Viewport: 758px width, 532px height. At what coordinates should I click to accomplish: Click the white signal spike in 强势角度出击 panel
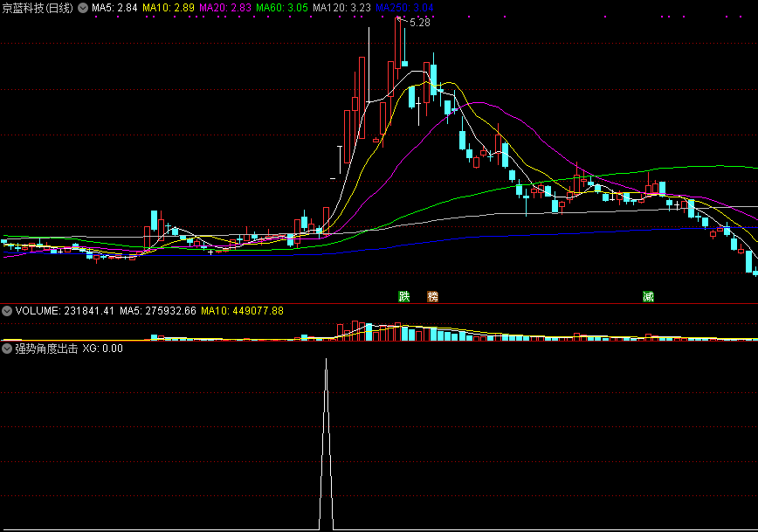pyautogui.click(x=327, y=444)
